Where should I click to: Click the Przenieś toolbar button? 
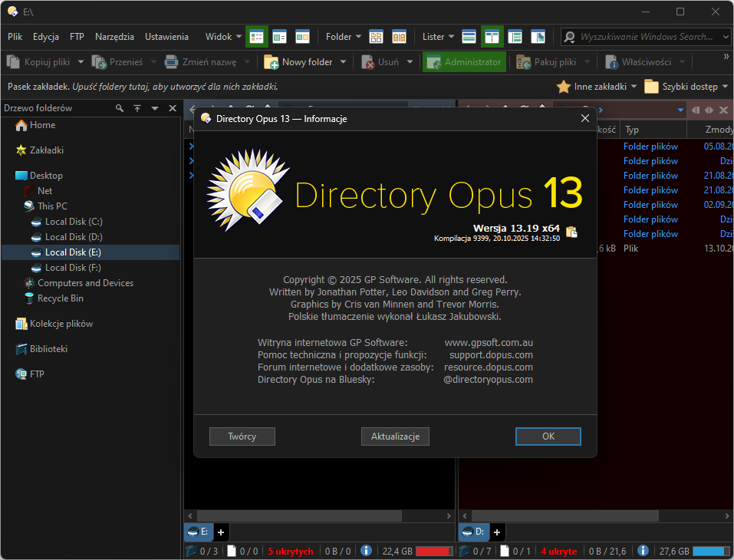tap(117, 62)
